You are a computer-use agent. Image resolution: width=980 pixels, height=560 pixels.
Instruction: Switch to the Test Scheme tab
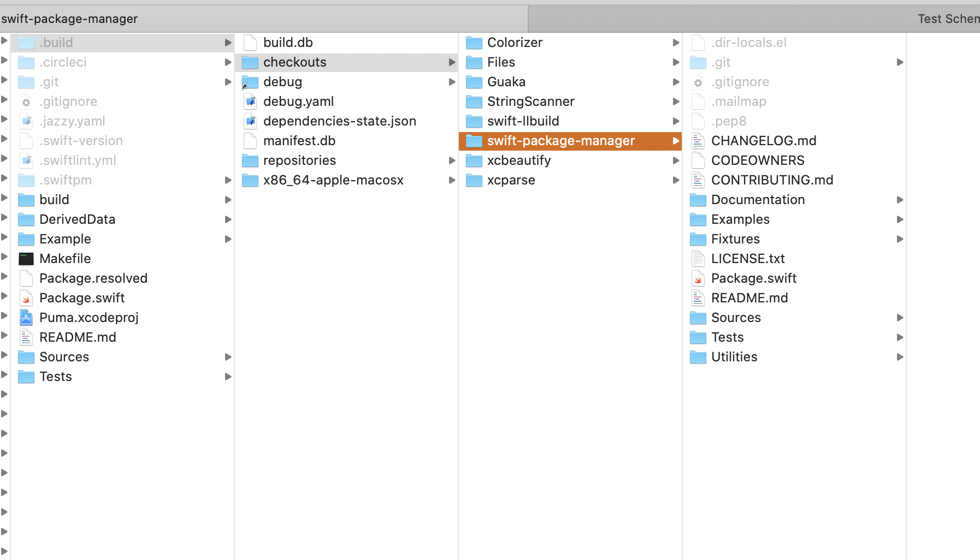[754, 19]
